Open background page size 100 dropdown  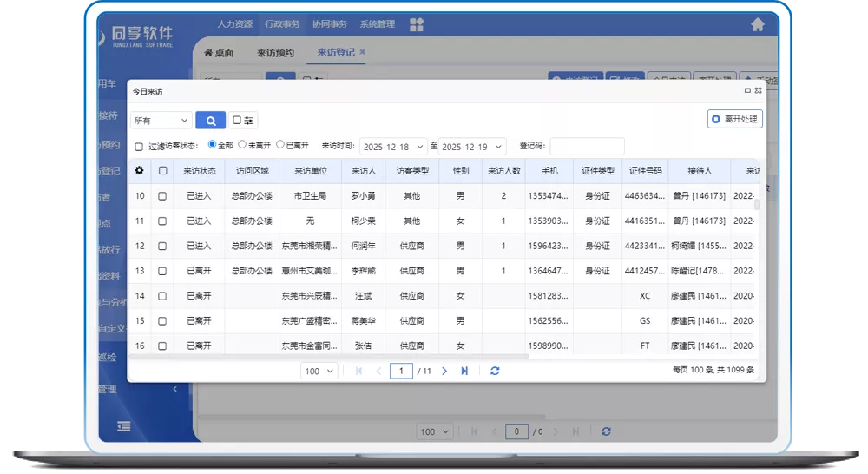point(435,431)
